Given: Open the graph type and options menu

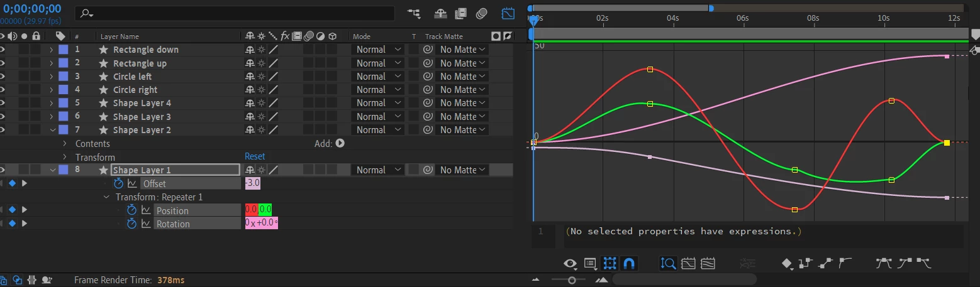Looking at the screenshot, I should pyautogui.click(x=591, y=264).
